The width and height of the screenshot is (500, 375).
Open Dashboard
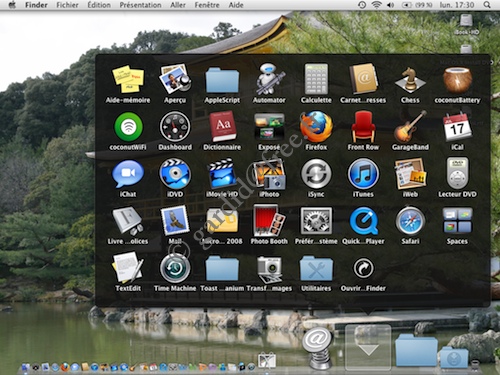pos(175,127)
